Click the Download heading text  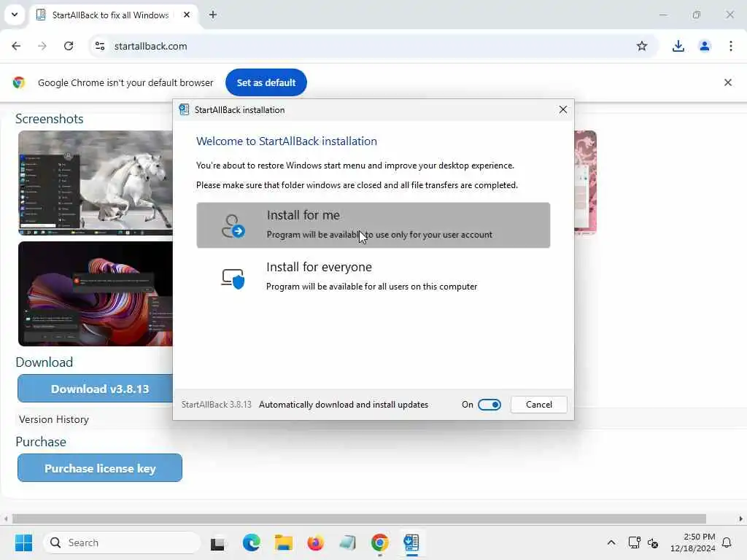[x=44, y=362]
